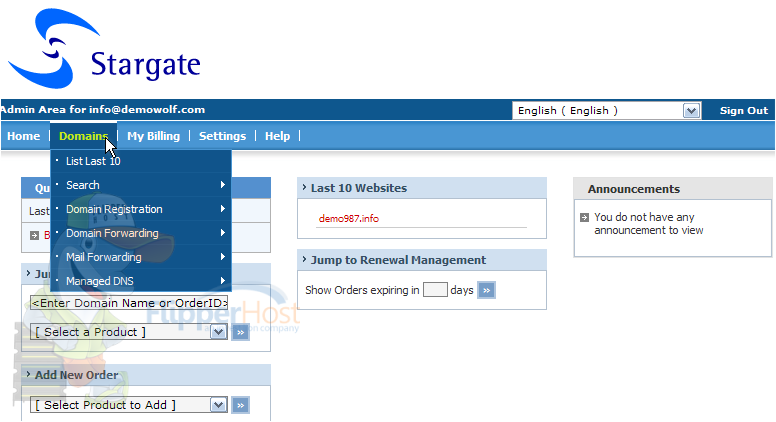This screenshot has width=776, height=422.
Task: Expand Domain Forwarding submenu
Action: (x=141, y=233)
